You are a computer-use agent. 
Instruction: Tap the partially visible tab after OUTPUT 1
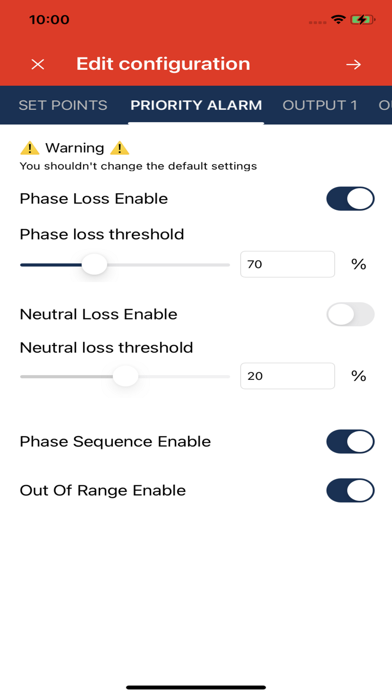coord(384,105)
